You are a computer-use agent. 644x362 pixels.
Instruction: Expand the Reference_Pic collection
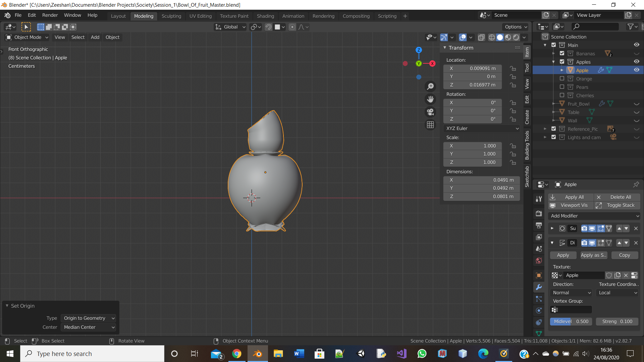[x=545, y=129]
